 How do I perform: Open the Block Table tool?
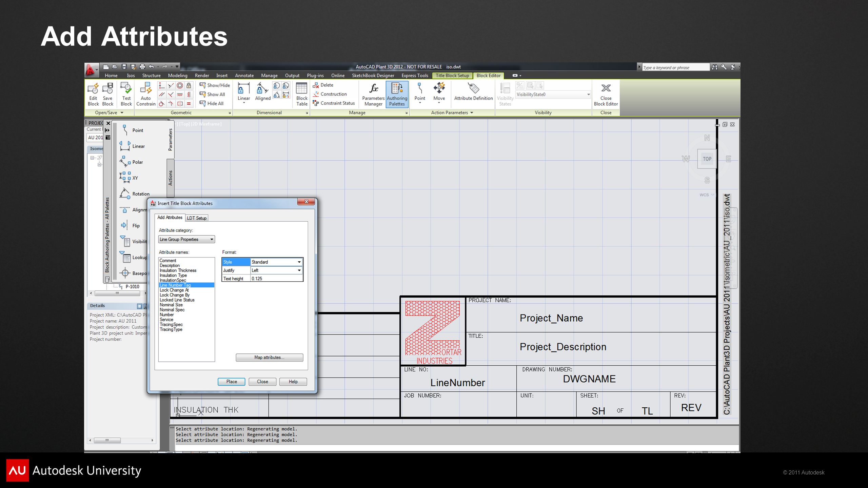[302, 95]
